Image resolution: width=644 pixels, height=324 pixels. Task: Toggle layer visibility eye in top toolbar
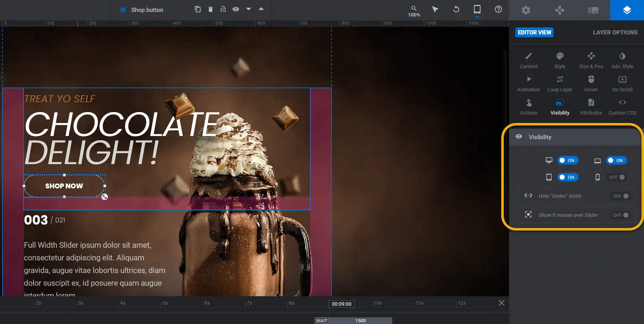(x=236, y=9)
